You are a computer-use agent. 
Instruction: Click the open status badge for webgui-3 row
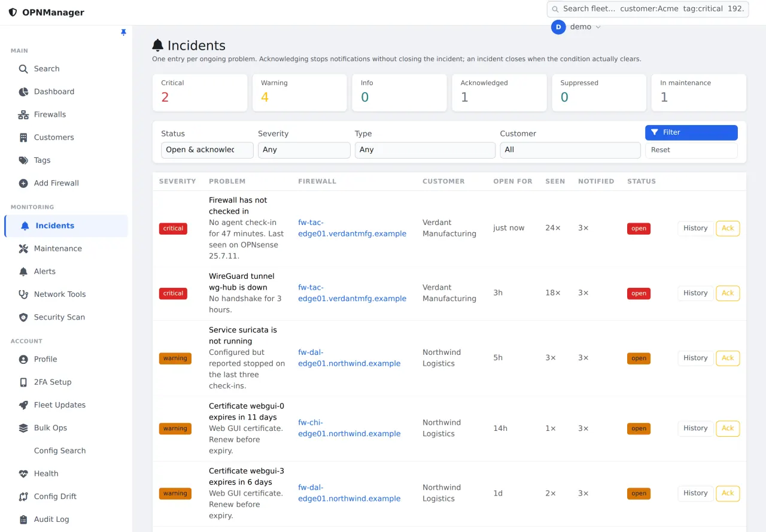[639, 494]
